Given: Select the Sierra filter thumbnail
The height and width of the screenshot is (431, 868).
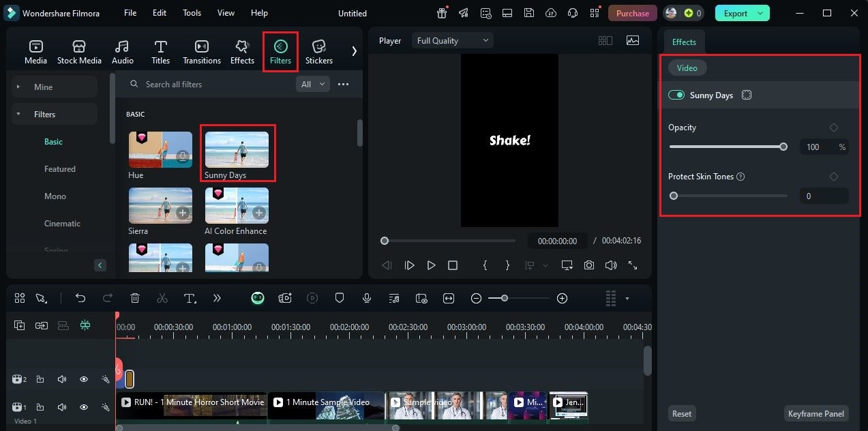Looking at the screenshot, I should (160, 205).
